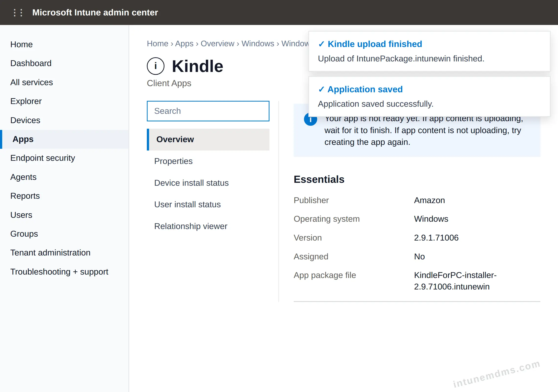Click the KindleForPC-installer package file name
The width and height of the screenshot is (558, 392).
pyautogui.click(x=455, y=281)
